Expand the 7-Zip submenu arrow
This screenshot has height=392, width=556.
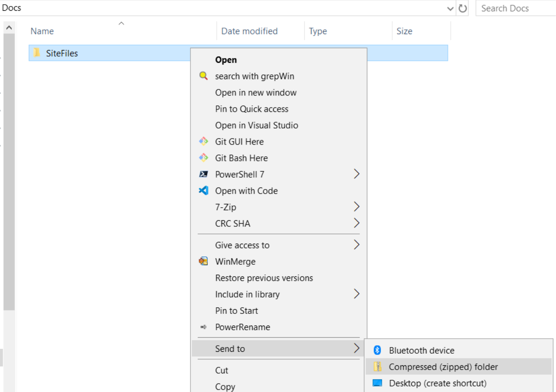pos(356,207)
